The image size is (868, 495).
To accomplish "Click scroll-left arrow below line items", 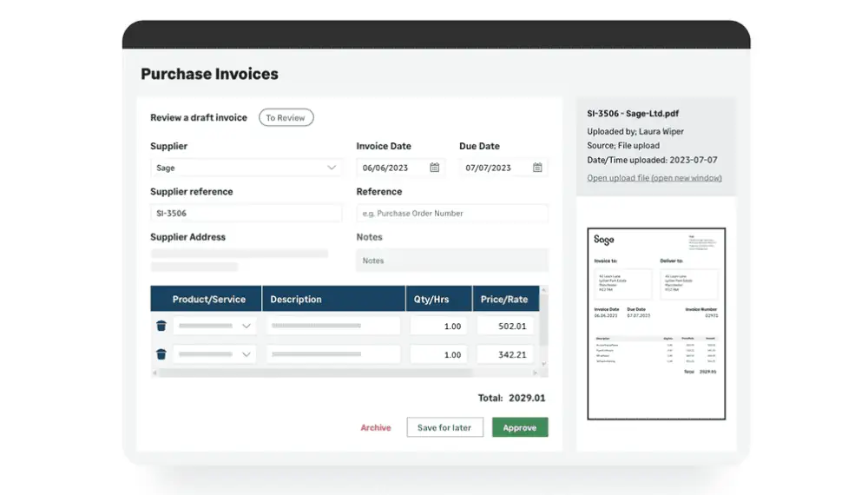I will coord(155,373).
